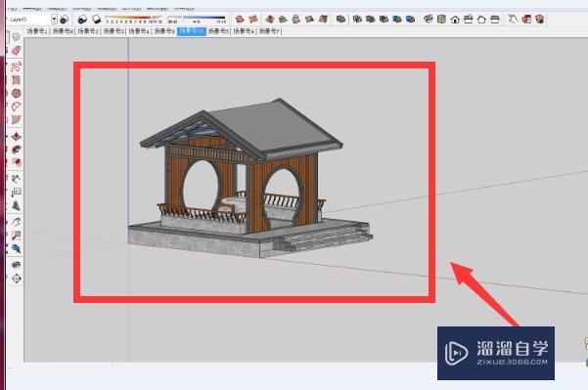The width and height of the screenshot is (588, 390).
Task: Switch to Left view
Action: 495,19
